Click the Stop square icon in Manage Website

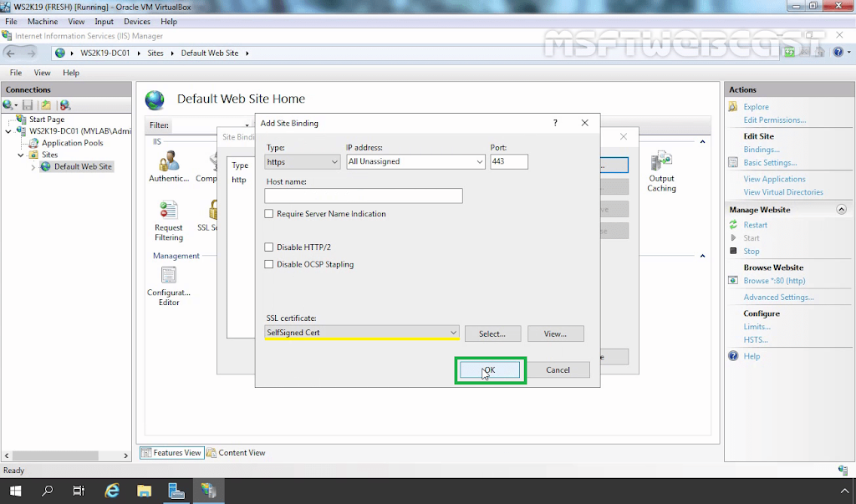click(x=733, y=251)
